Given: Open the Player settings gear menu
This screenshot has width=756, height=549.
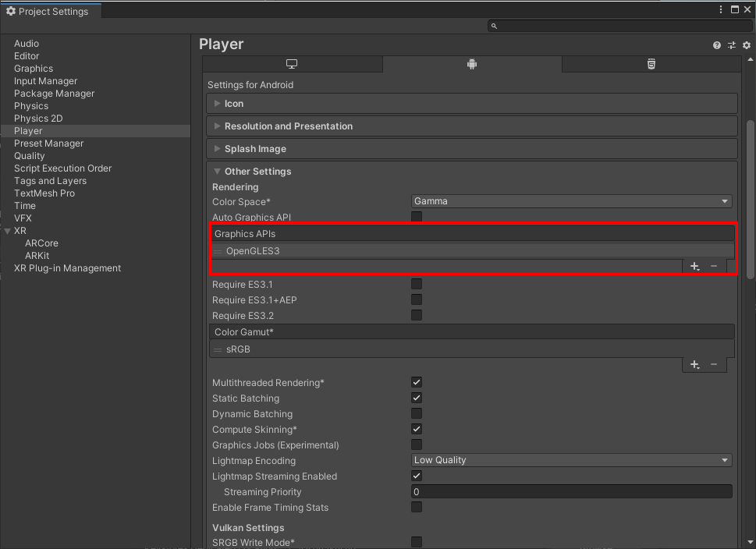Looking at the screenshot, I should (747, 46).
